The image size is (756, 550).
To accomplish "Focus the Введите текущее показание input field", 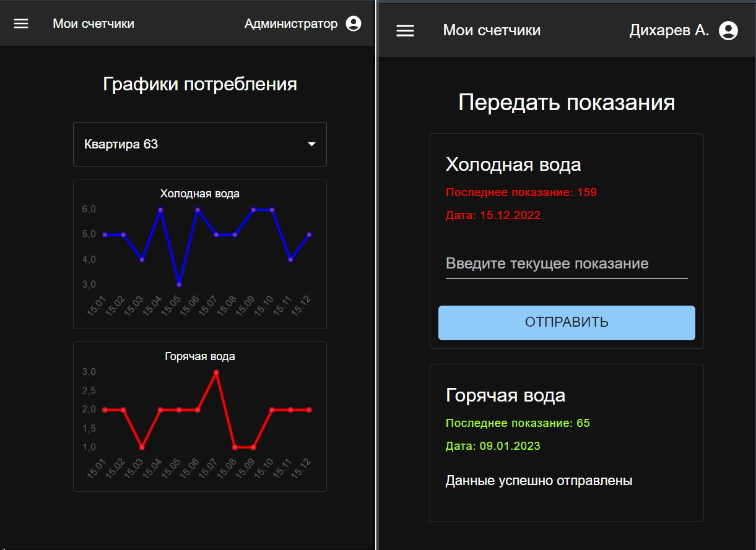I will [566, 264].
